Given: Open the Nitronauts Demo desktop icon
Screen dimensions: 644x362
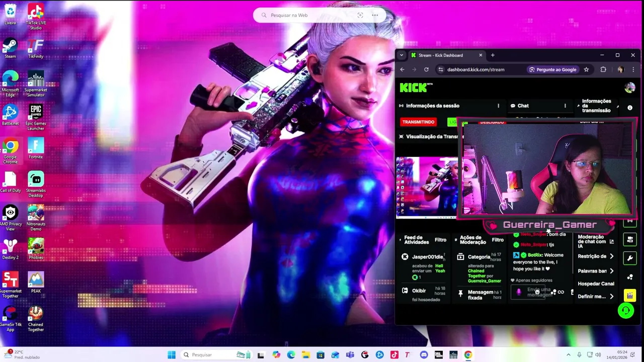Looking at the screenshot, I should [35, 218].
